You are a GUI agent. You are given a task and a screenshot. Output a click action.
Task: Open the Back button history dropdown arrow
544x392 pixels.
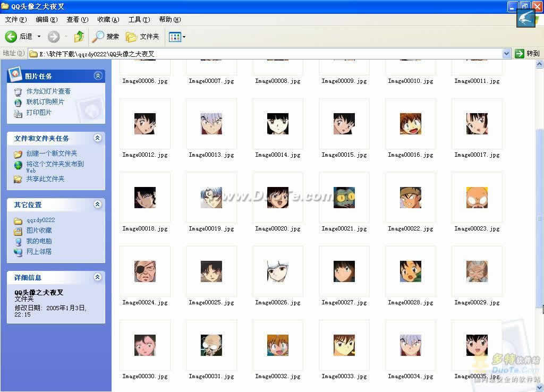click(x=39, y=37)
